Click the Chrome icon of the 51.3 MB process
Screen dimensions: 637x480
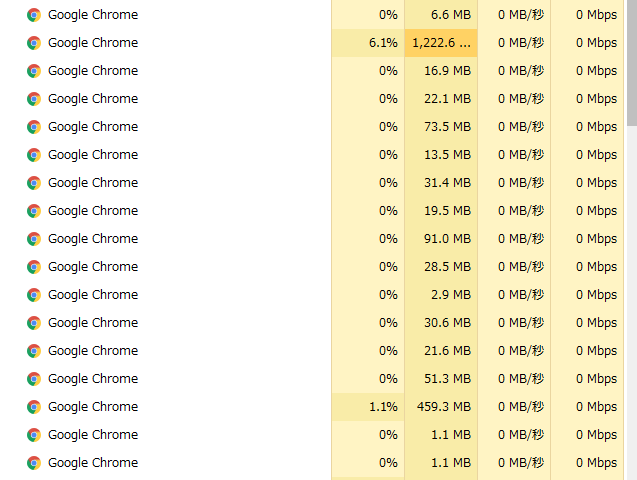pyautogui.click(x=34, y=379)
